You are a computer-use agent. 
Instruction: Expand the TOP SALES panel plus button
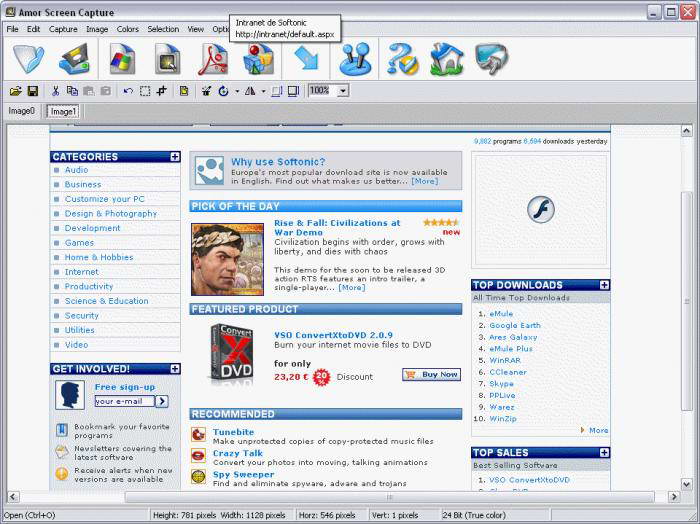604,453
